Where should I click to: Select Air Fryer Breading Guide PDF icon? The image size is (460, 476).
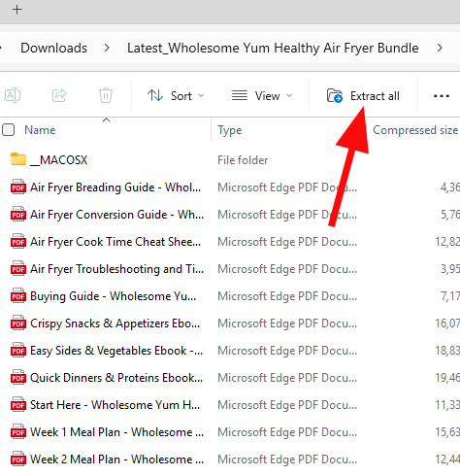coord(18,187)
